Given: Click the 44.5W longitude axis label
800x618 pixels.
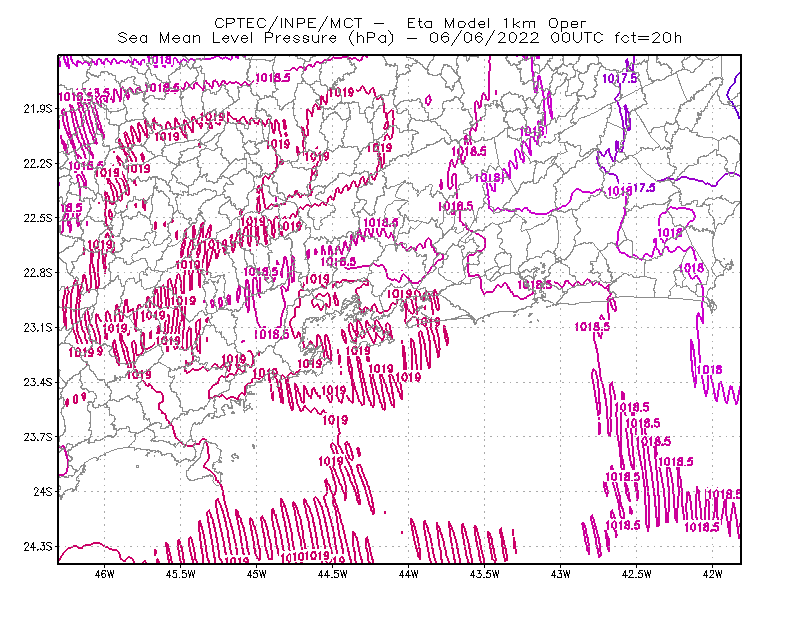Looking at the screenshot, I should pos(332,574).
